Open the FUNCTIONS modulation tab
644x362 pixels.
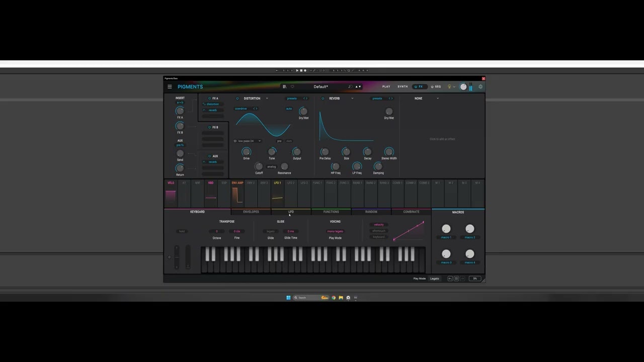point(331,212)
